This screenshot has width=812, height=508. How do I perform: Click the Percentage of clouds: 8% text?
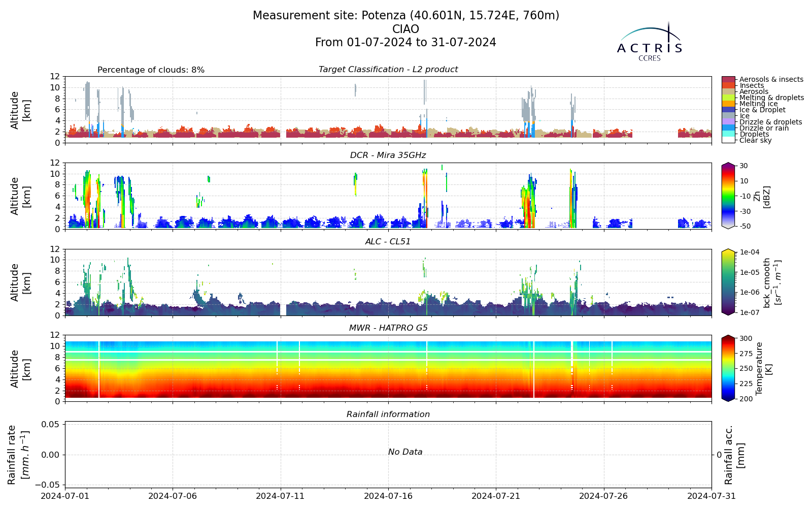[x=151, y=70]
